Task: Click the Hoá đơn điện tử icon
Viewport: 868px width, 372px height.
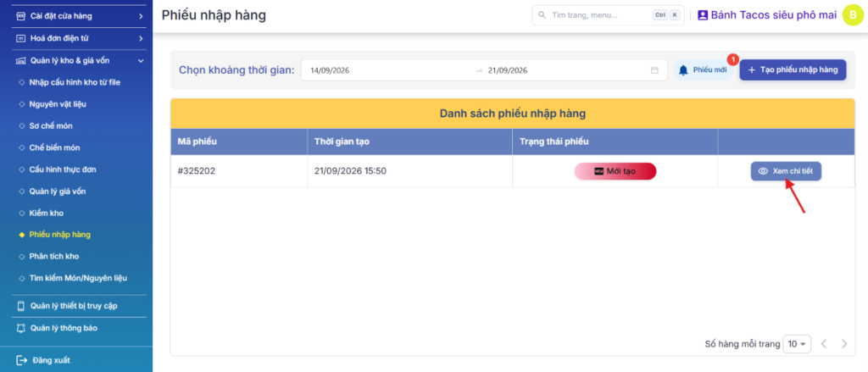Action: tap(21, 39)
